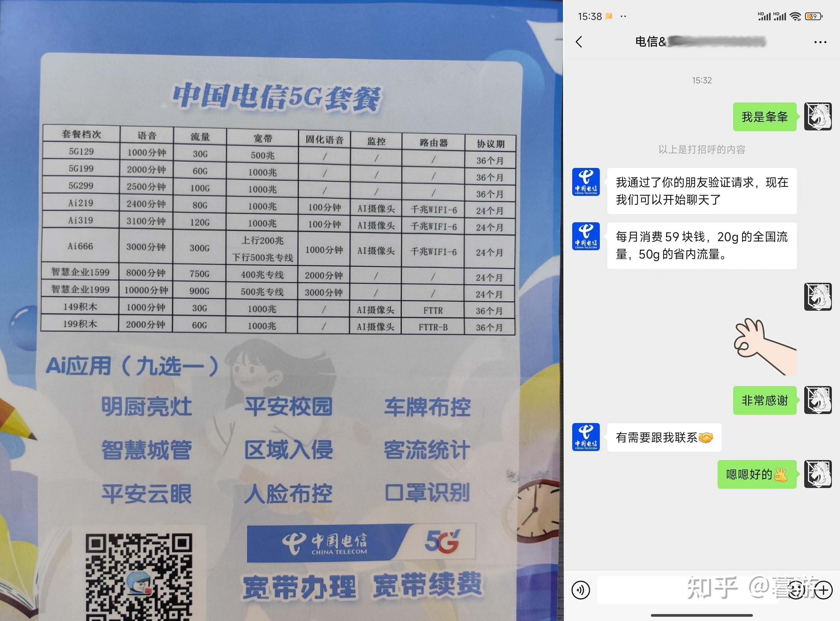The width and height of the screenshot is (840, 621).
Task: Click the message text input field
Action: (688, 590)
